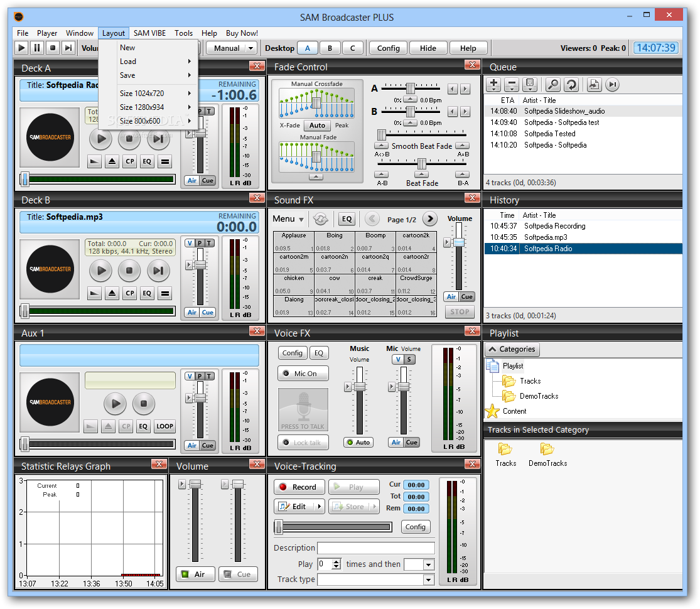Image resolution: width=700 pixels, height=609 pixels.
Task: Click the eject icon on Deck A
Action: click(112, 161)
